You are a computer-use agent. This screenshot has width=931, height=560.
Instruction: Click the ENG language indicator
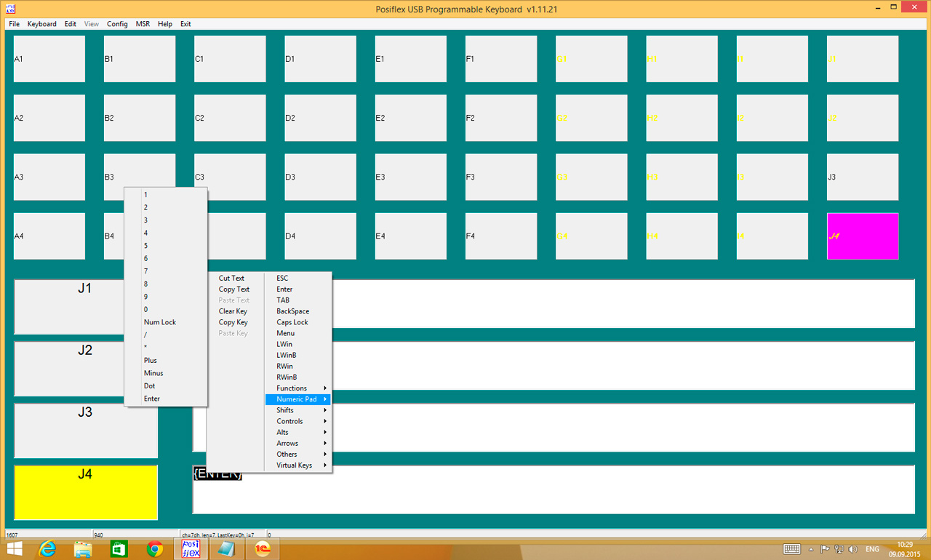point(872,549)
